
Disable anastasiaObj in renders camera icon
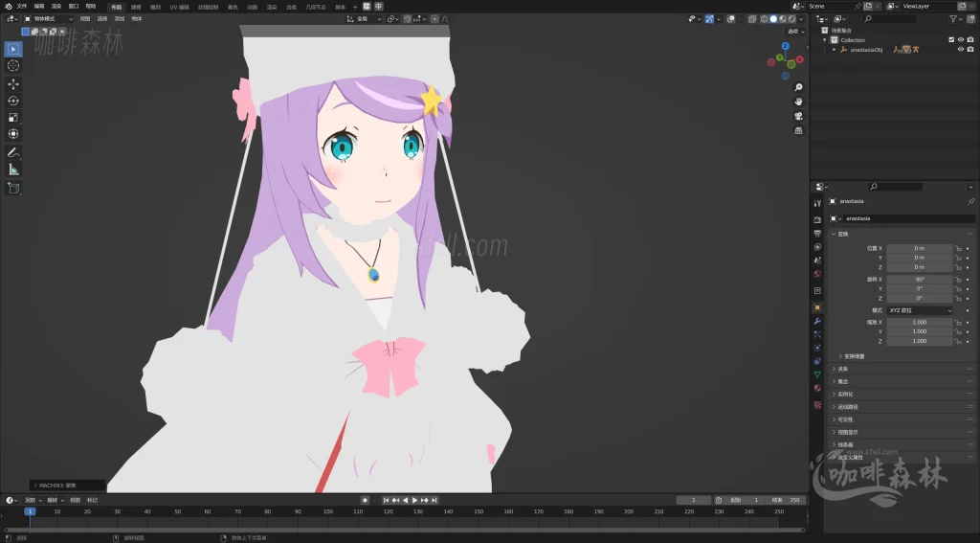970,50
